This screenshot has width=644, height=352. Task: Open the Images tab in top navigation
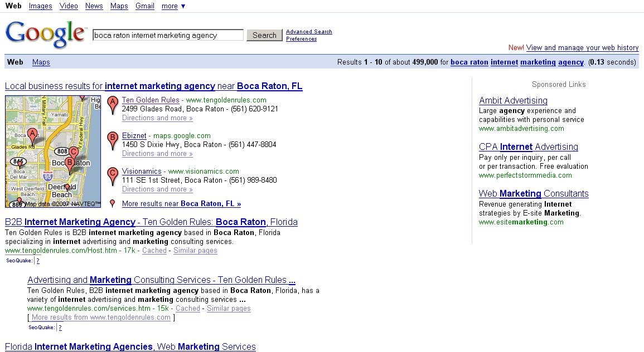[40, 6]
